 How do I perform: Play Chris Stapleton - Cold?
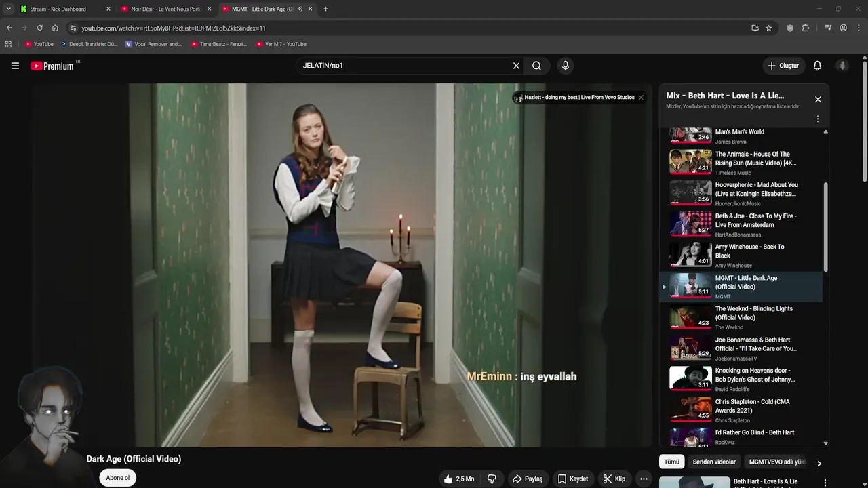coord(741,410)
